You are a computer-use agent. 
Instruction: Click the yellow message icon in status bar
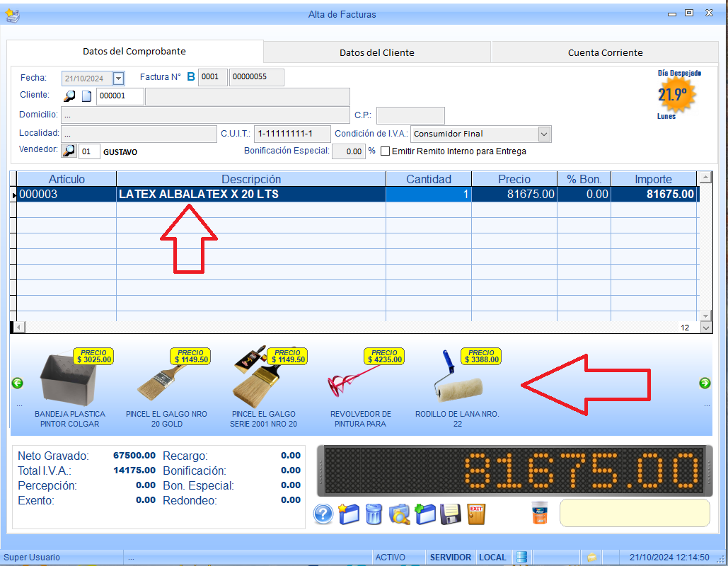pyautogui.click(x=591, y=557)
